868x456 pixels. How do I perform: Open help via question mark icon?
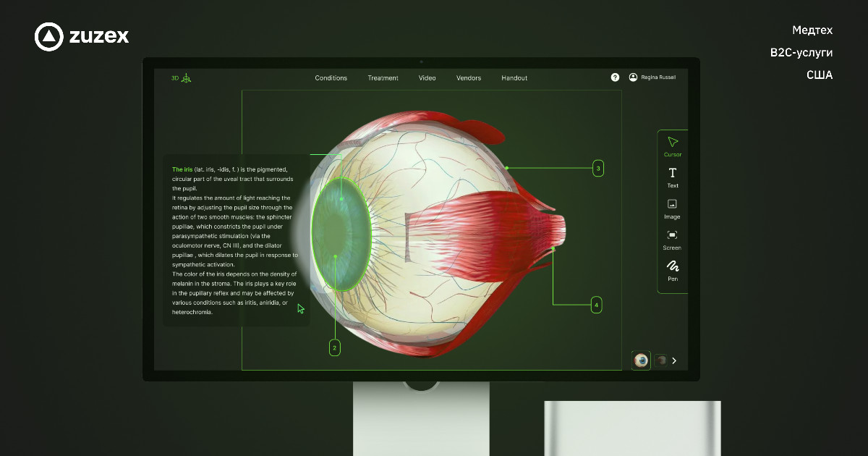615,77
